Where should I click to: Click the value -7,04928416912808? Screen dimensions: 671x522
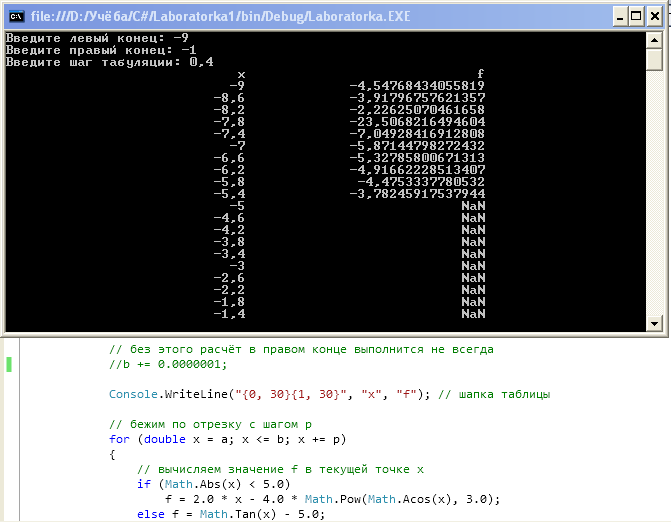click(417, 134)
